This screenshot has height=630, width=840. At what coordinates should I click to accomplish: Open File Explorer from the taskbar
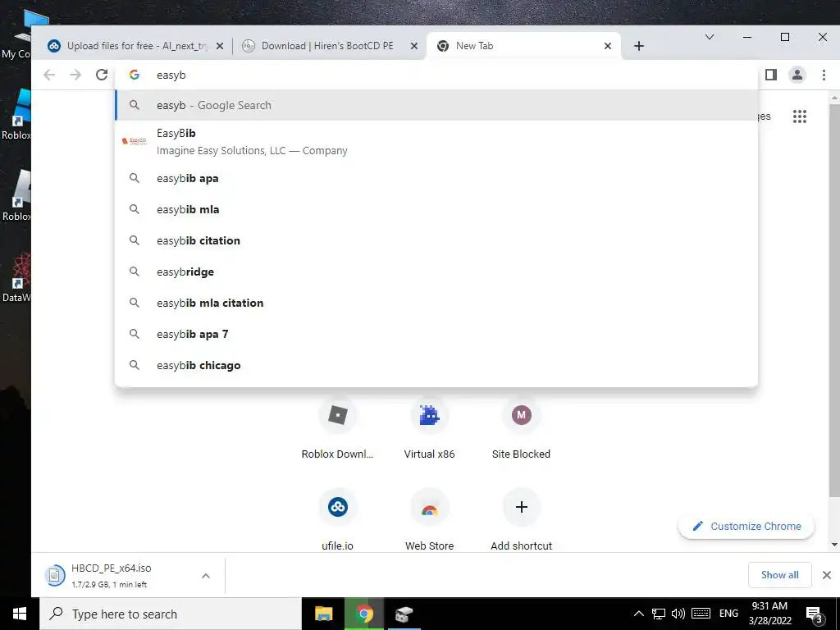click(323, 614)
